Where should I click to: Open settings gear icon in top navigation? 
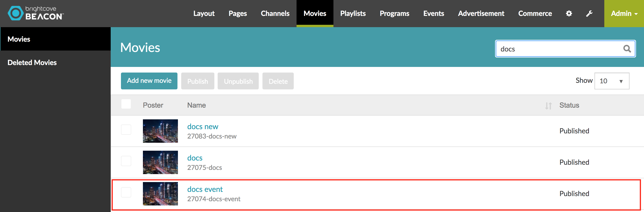569,14
